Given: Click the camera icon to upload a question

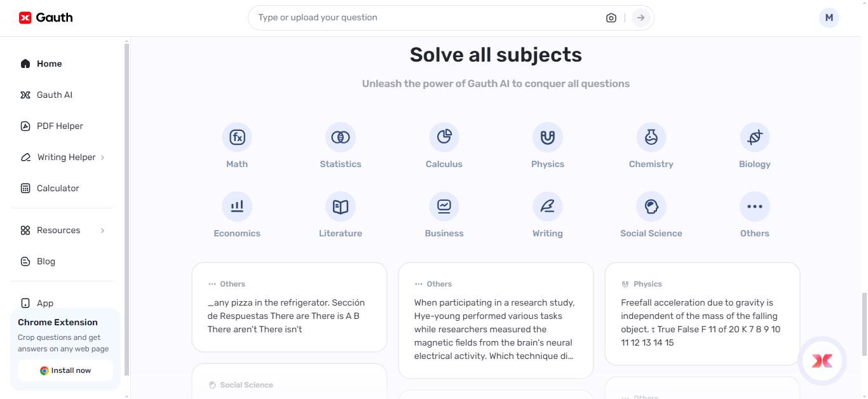Looking at the screenshot, I should pyautogui.click(x=611, y=17).
